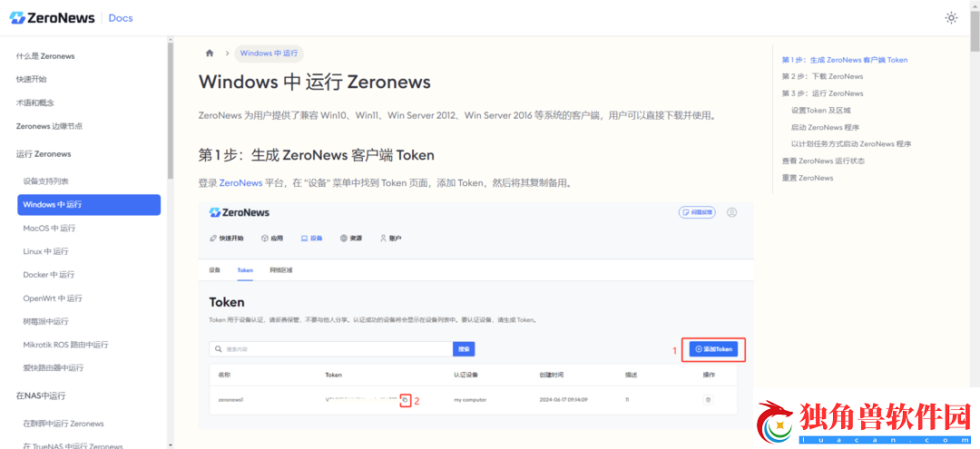Screen dimensions: 980x449
Task: Click the home icon in the breadcrumb
Action: click(210, 54)
